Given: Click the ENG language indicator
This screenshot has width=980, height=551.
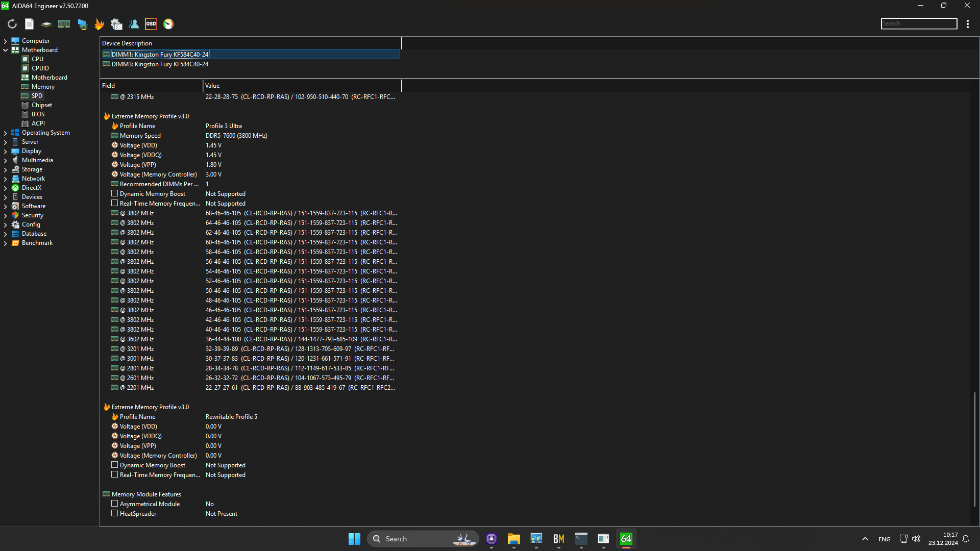Looking at the screenshot, I should coord(885,539).
